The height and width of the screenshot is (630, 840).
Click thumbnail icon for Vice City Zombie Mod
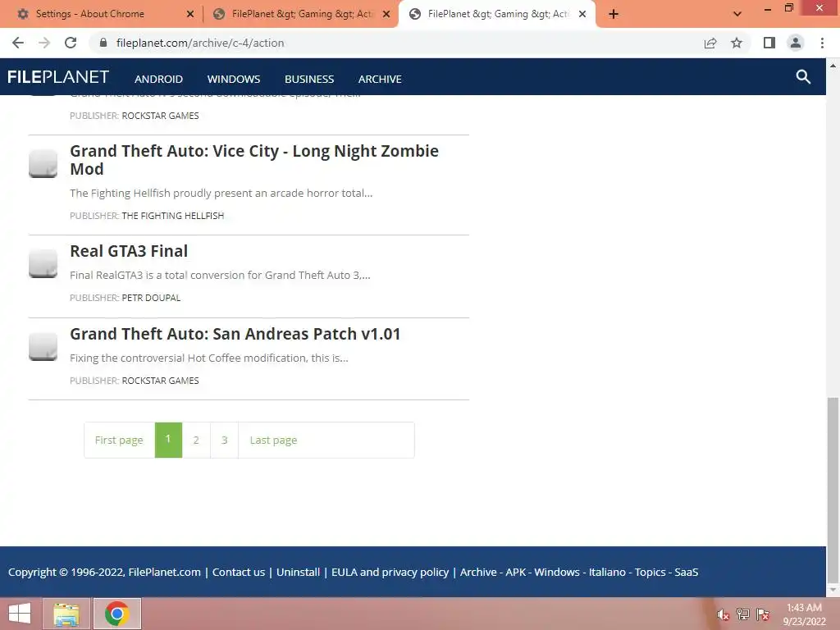(43, 163)
